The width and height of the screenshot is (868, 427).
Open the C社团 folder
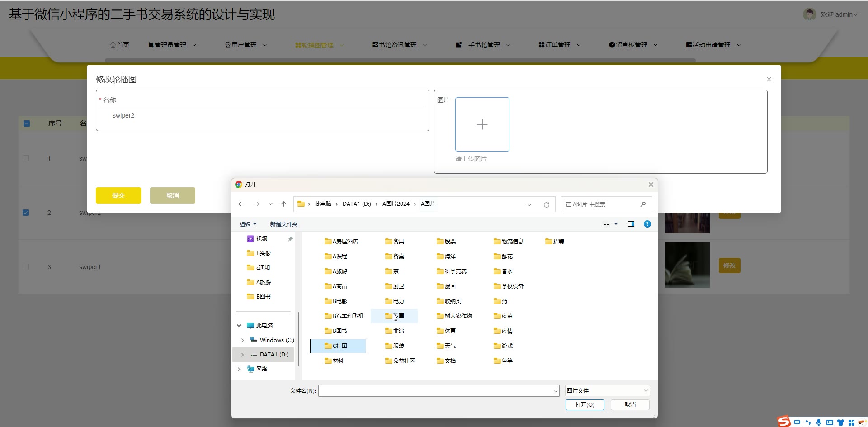click(x=338, y=346)
